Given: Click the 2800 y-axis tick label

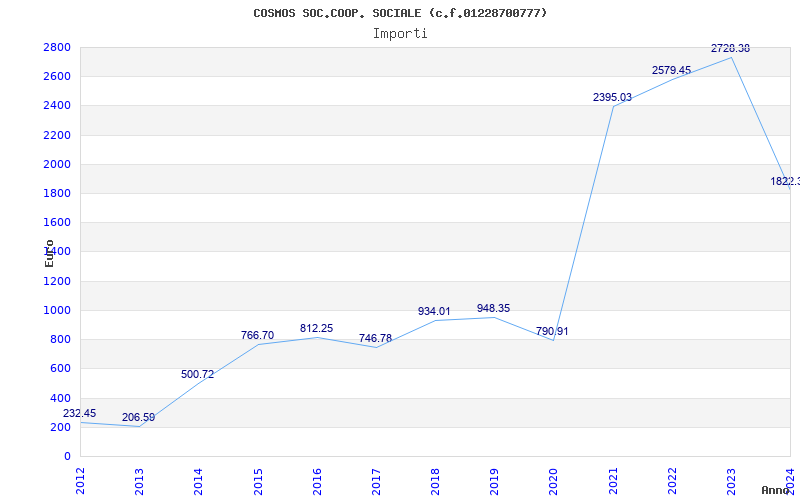Looking at the screenshot, I should click(57, 47).
